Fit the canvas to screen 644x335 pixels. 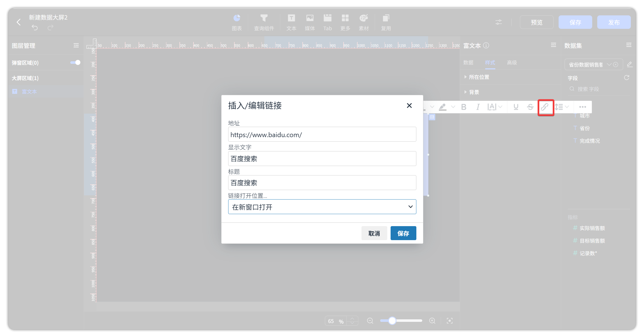point(450,321)
